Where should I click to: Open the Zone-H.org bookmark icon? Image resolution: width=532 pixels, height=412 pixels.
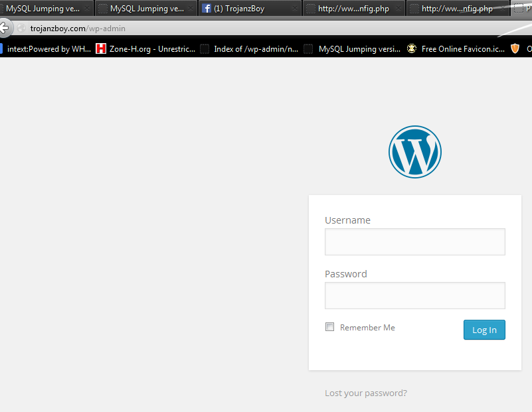(x=101, y=48)
